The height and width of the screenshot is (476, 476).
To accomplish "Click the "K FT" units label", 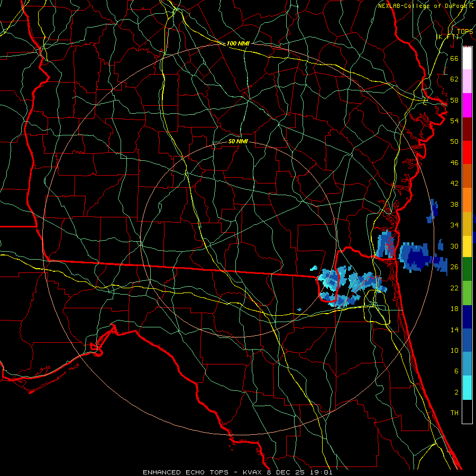I will coord(447,36).
